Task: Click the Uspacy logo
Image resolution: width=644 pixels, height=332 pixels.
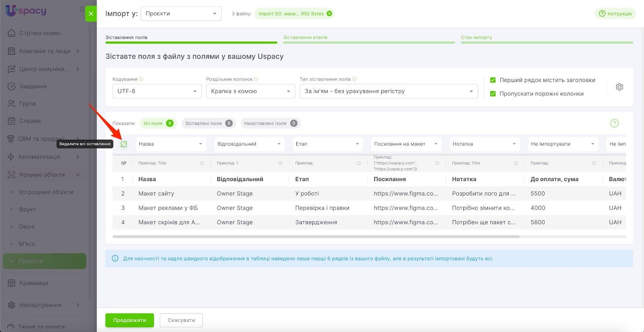Action: (26, 11)
